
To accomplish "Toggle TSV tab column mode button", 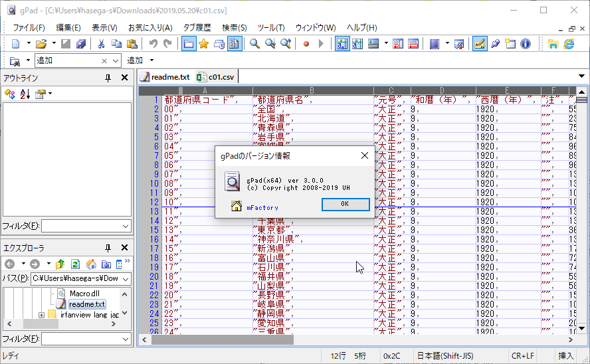I will coord(357,44).
